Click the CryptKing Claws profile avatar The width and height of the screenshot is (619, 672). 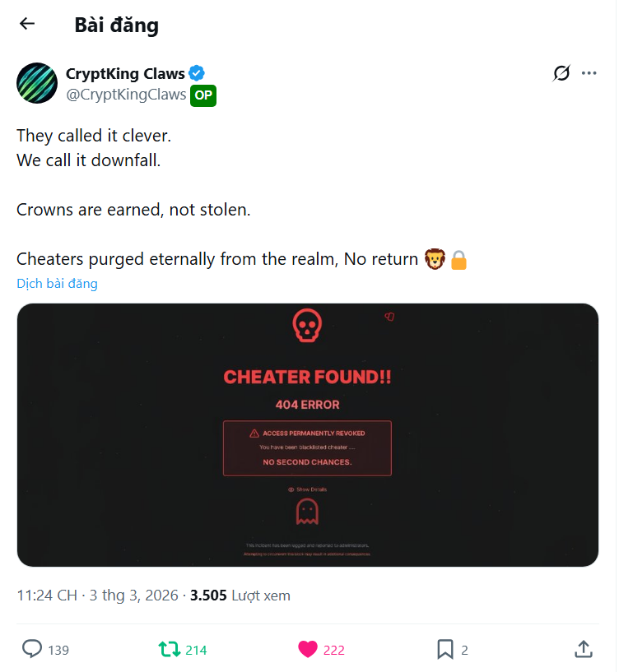[37, 83]
